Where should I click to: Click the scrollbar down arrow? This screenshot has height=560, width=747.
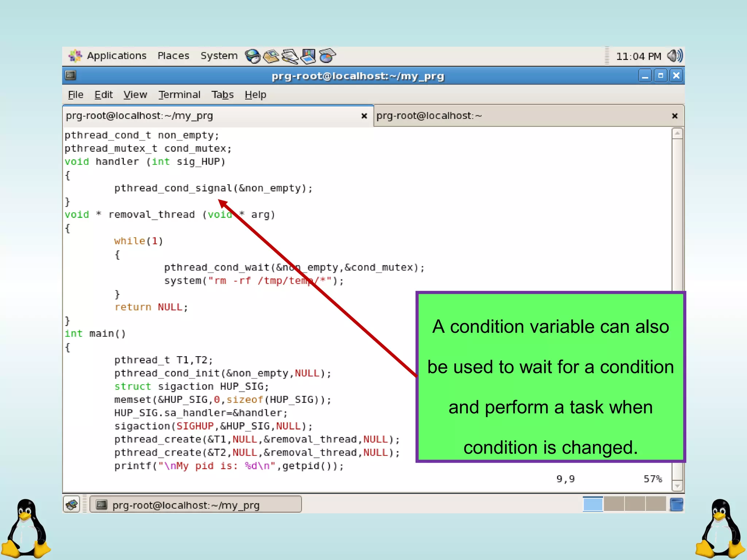click(677, 486)
